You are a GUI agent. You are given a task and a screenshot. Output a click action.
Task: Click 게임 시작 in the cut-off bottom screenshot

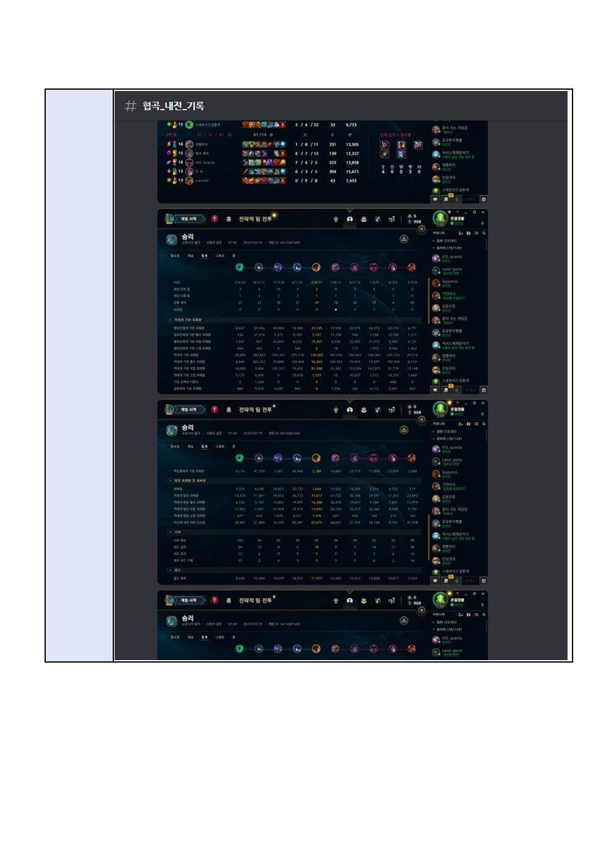pos(188,599)
